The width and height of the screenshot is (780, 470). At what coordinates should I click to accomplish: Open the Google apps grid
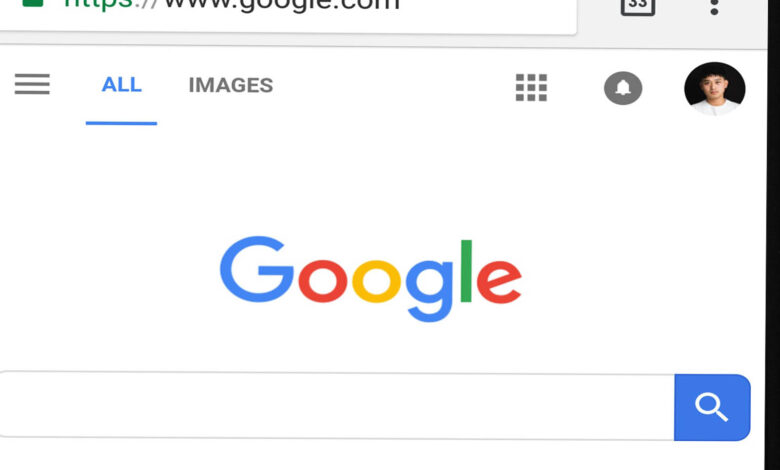pyautogui.click(x=531, y=88)
